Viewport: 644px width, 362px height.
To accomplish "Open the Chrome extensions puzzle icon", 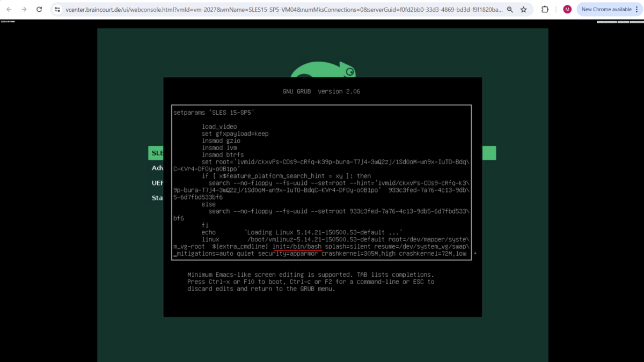I will (544, 9).
